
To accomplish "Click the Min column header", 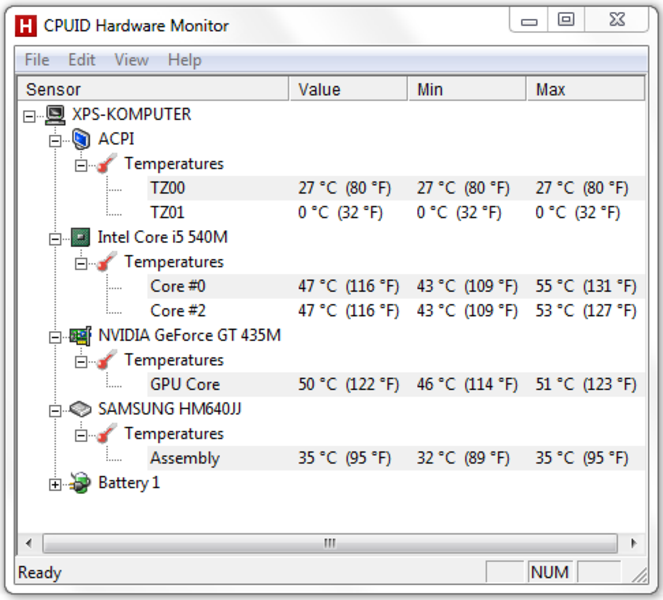I will click(467, 89).
